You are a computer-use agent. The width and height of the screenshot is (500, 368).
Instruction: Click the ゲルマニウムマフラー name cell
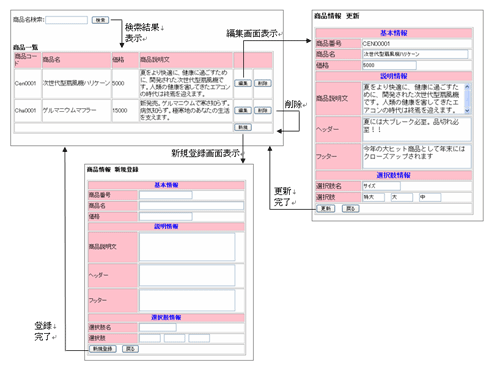click(x=76, y=110)
